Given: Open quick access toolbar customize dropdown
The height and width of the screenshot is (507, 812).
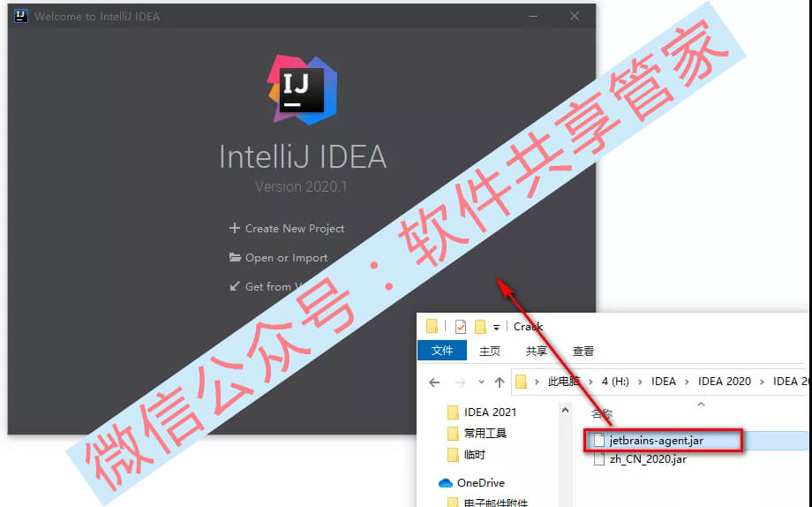Looking at the screenshot, I should (496, 327).
